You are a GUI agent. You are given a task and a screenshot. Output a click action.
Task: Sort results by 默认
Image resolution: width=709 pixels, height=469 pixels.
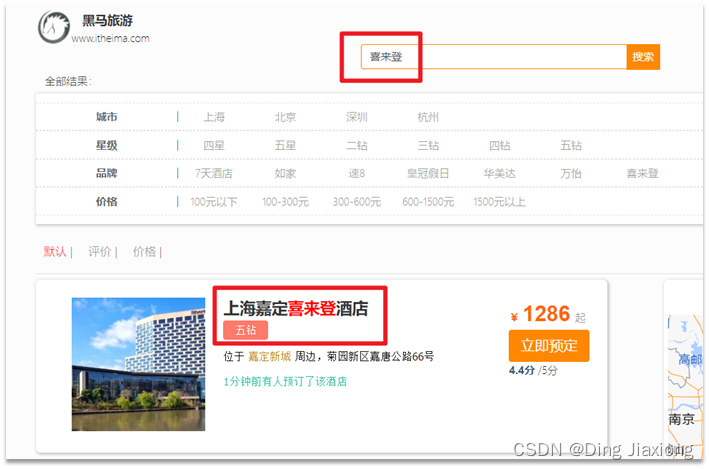[55, 251]
